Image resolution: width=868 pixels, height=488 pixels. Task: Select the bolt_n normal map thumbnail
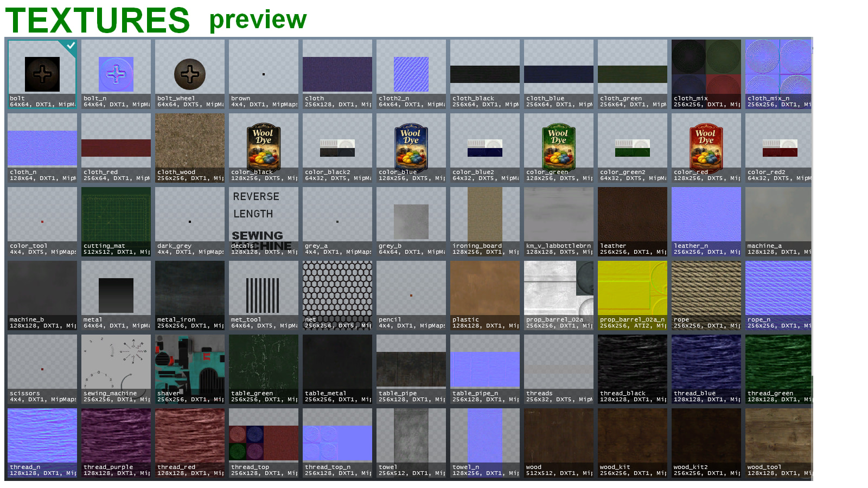click(116, 74)
